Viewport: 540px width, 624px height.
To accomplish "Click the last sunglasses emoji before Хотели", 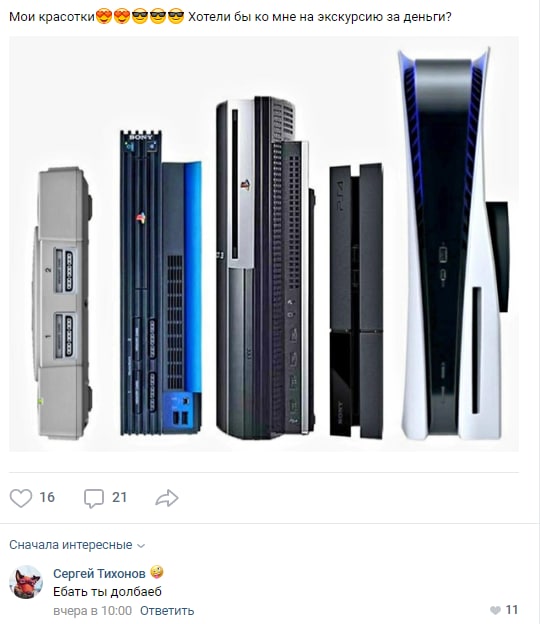I will pos(176,17).
